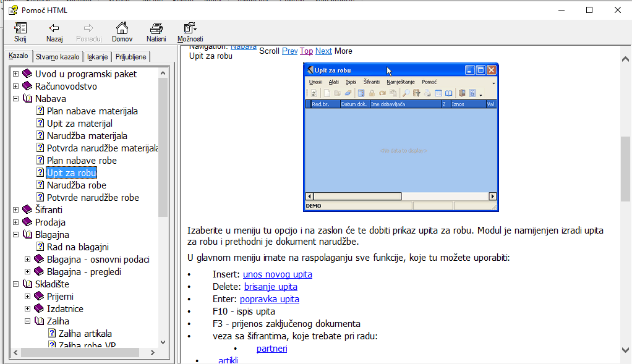
Task: Select the Plan nabave materijala topic icon
Action: pyautogui.click(x=40, y=111)
